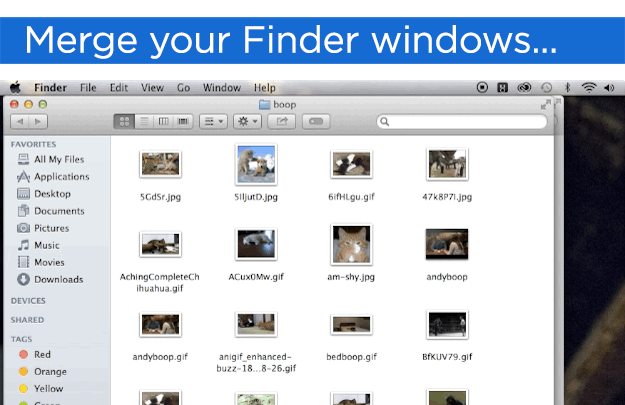Click the Finder search field
Viewport: 625px width, 405px height.
point(462,122)
